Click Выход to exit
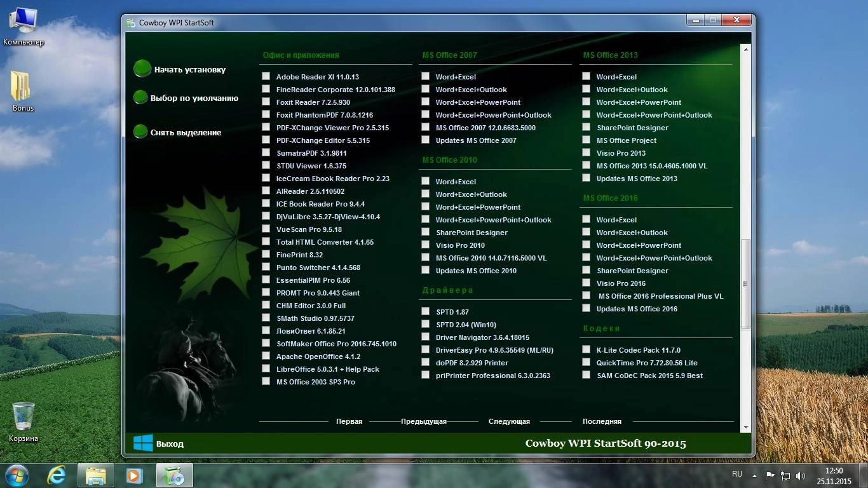Viewport: 868px width, 488px height. [x=170, y=444]
